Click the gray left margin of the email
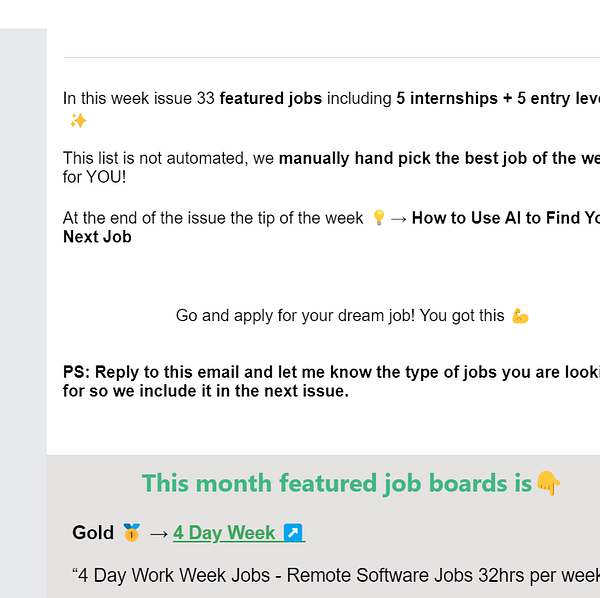 (23, 306)
